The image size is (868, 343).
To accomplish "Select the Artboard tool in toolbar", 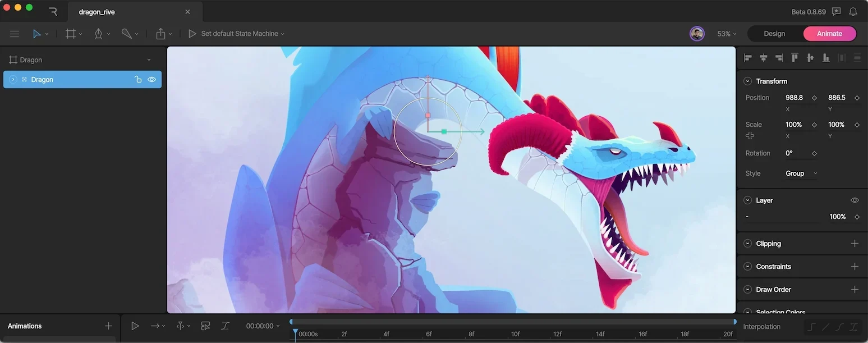I will (x=71, y=34).
